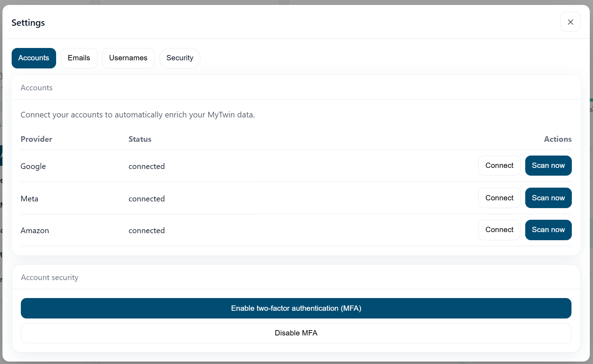Click the Google provider name
593x364 pixels.
(x=33, y=166)
